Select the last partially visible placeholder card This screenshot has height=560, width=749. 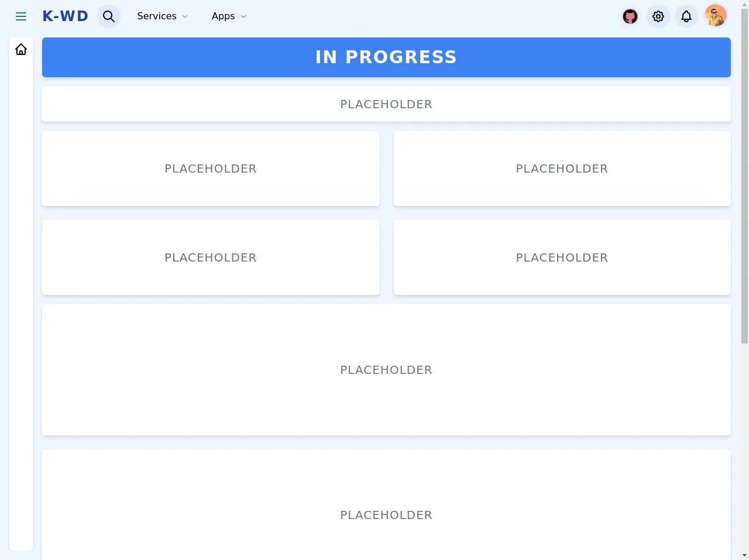386,509
